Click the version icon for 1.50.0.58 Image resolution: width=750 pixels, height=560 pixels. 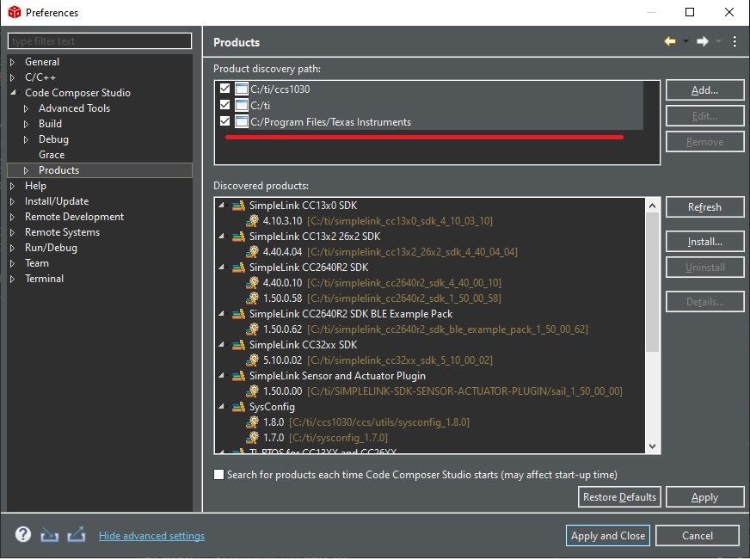tap(253, 298)
